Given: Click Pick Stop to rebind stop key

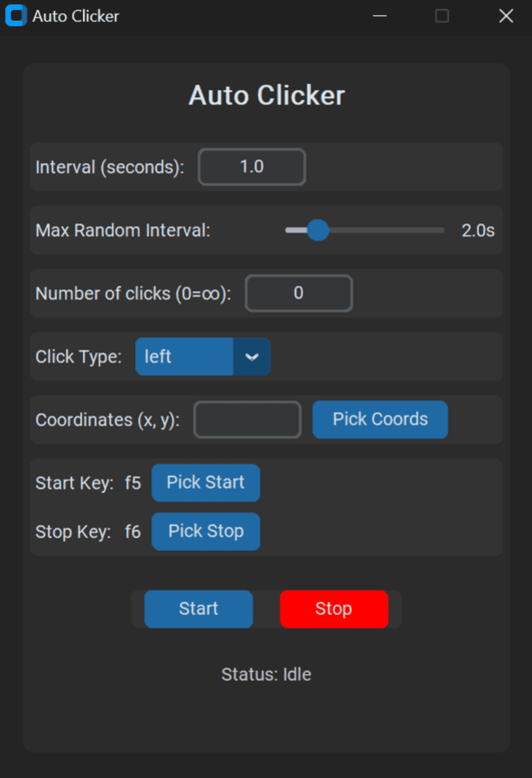Looking at the screenshot, I should tap(205, 532).
